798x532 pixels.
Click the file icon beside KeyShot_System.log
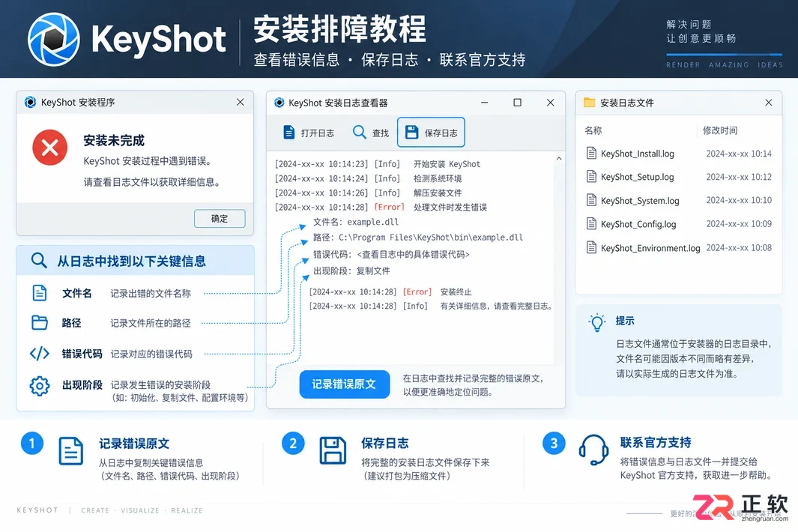click(591, 199)
